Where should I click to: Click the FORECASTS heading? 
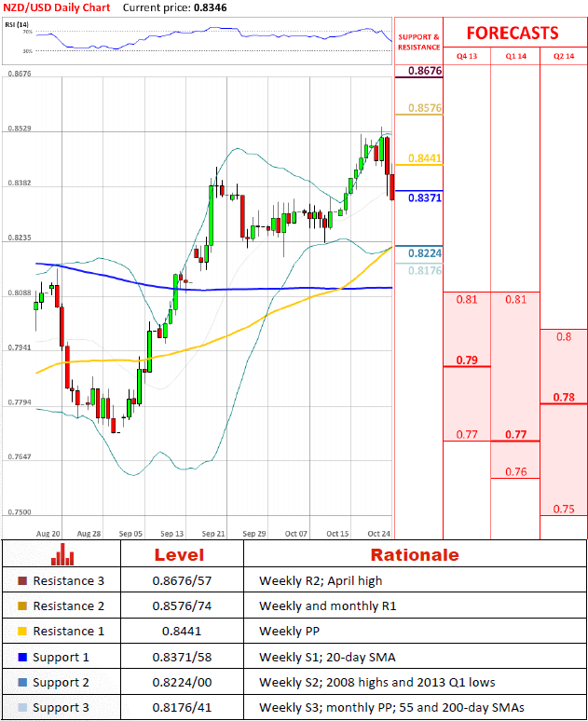coord(513,34)
